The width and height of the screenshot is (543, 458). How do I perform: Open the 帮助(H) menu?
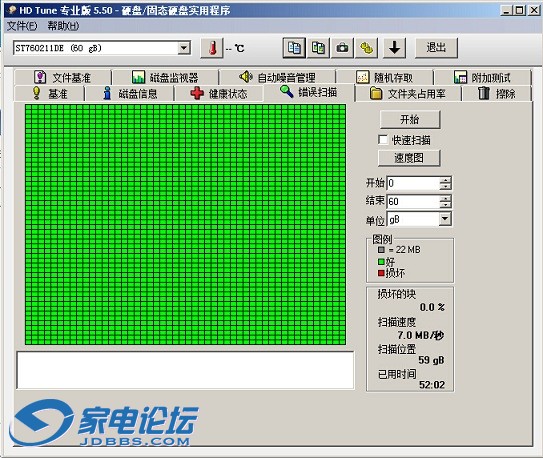[63, 26]
